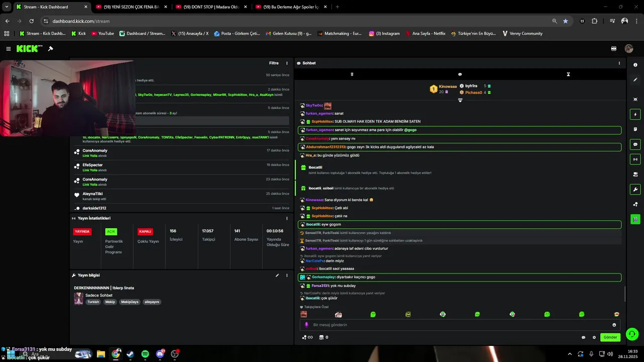Screen dimensions: 644x362
Task: Open activity feed three-dot options
Action: [x=287, y=63]
